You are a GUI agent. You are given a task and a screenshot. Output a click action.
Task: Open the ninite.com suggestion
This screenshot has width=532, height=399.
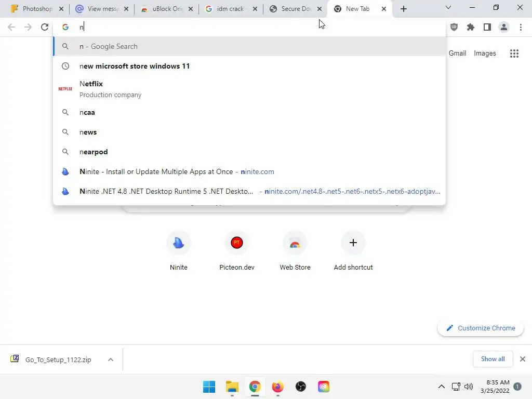(249, 171)
